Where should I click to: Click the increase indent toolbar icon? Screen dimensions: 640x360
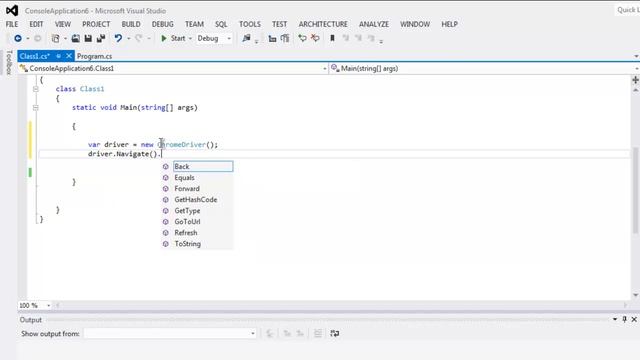285,38
